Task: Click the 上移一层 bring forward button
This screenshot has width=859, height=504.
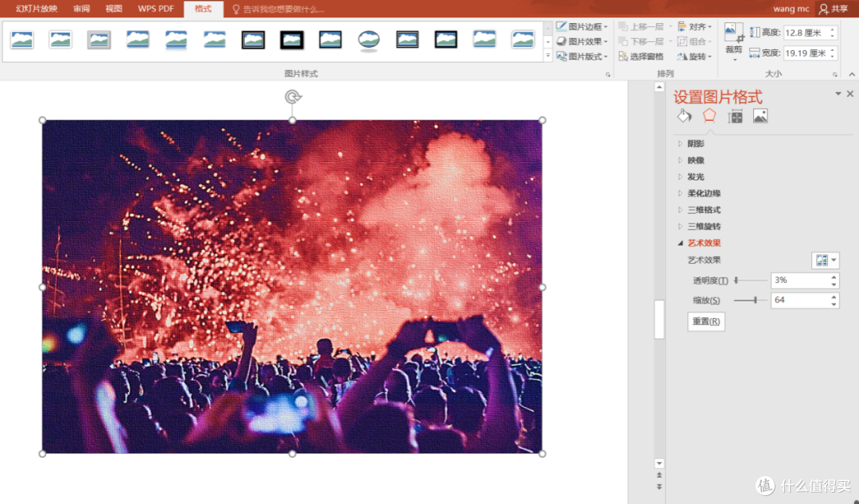Action: coord(641,26)
